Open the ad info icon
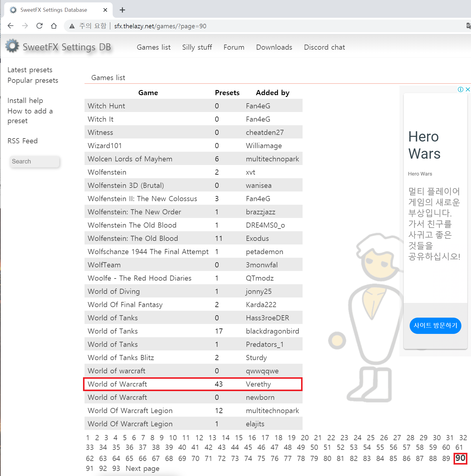The width and height of the screenshot is (471, 476). pos(460,89)
